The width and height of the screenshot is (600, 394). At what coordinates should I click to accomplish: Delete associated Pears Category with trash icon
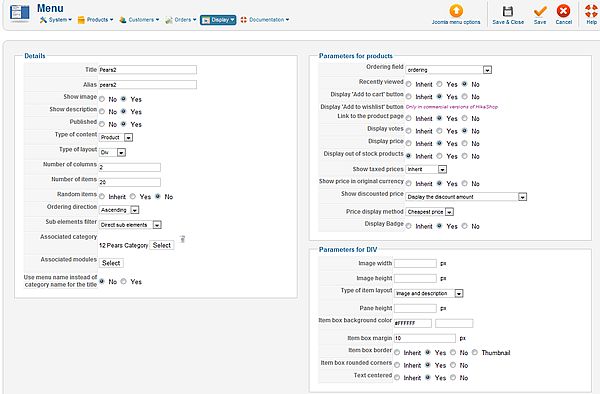coord(183,239)
